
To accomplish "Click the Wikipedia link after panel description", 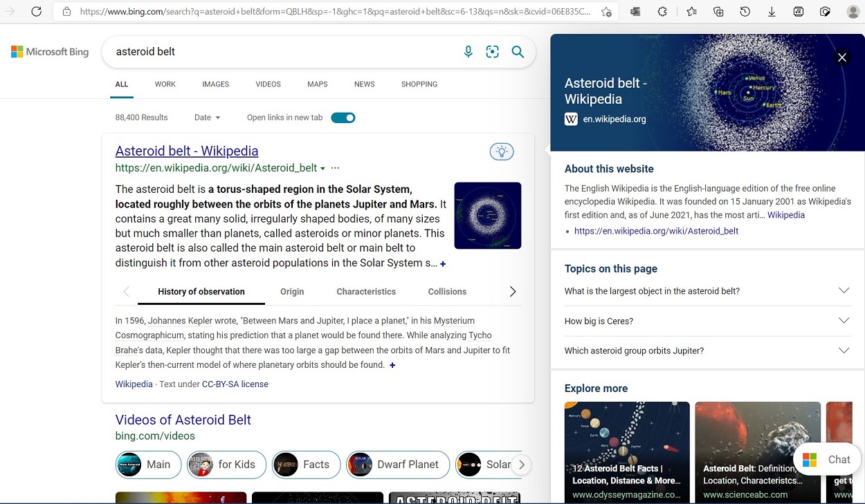I will (x=786, y=215).
